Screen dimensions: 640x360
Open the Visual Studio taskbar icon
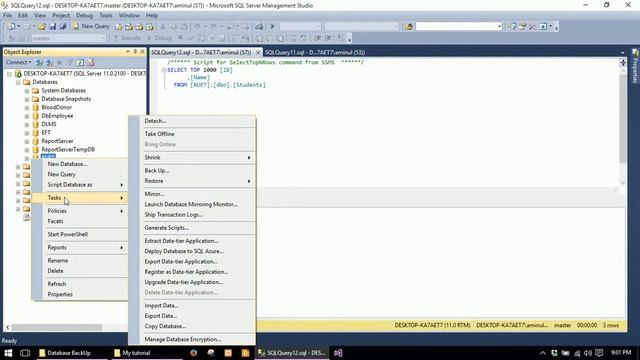click(x=338, y=353)
